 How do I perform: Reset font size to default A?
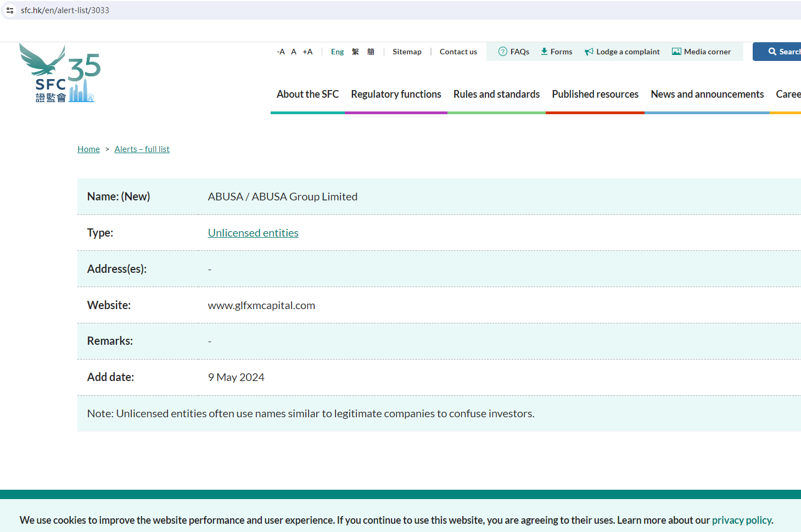294,52
